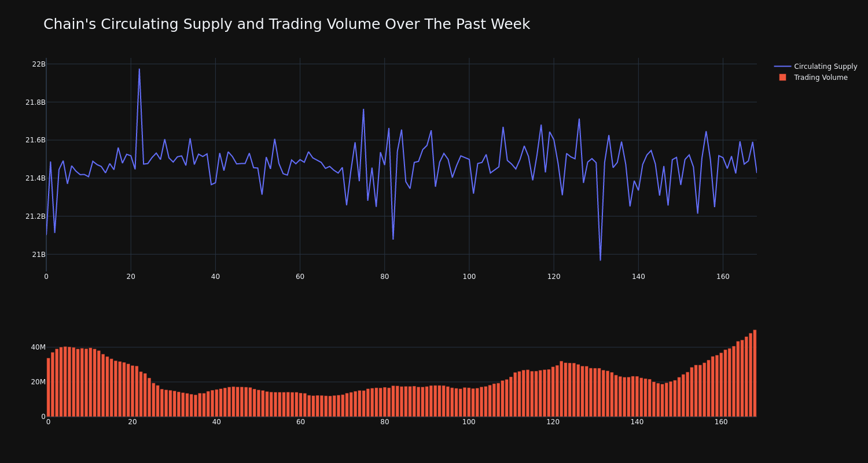Click the 20 x-axis tick on supply chart
The image size is (868, 463).
(131, 277)
